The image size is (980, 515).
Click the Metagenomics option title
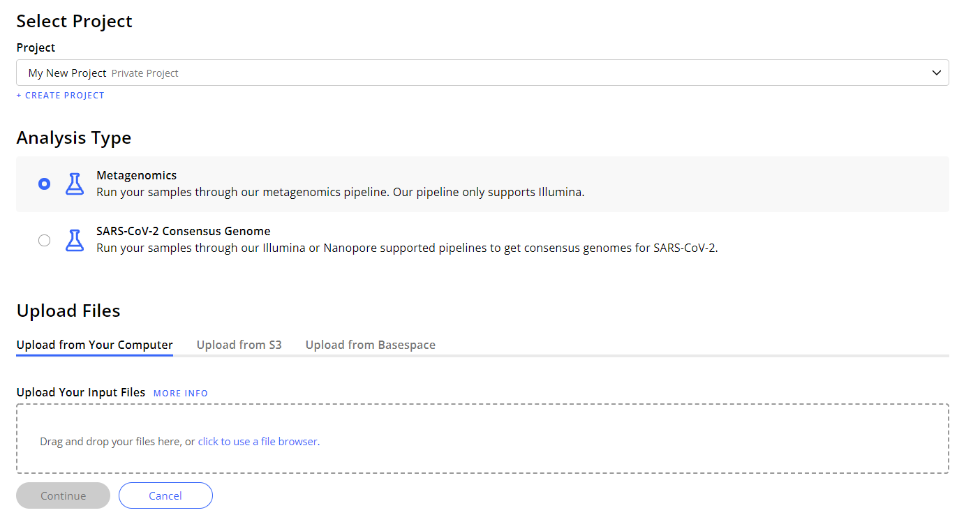click(x=137, y=175)
